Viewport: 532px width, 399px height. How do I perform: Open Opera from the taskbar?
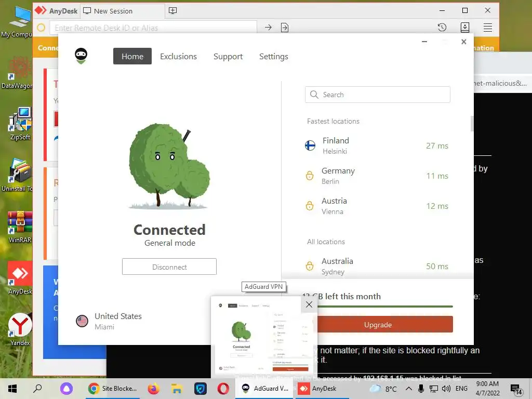(x=223, y=389)
